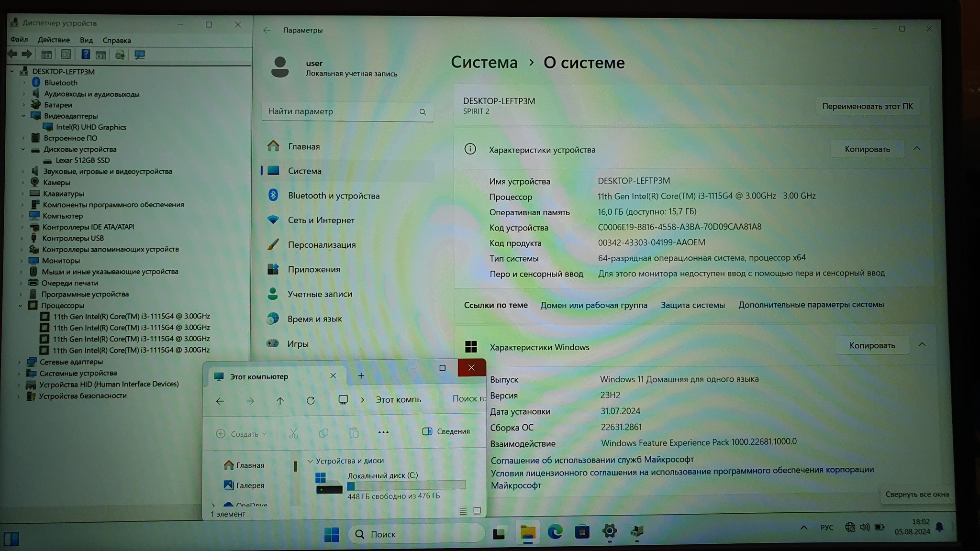Click scan for hardware changes monitor icon
The image size is (980, 551).
pos(139,55)
